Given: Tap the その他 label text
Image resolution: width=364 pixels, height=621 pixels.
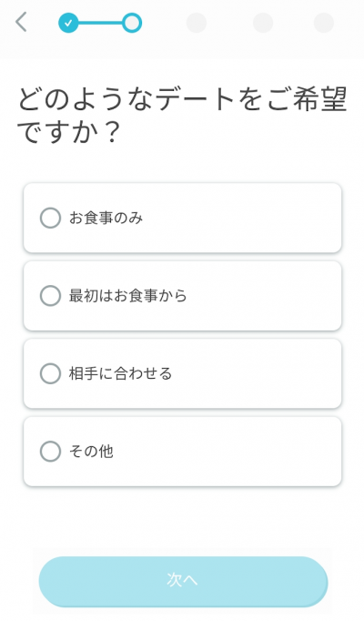Looking at the screenshot, I should [x=91, y=452].
